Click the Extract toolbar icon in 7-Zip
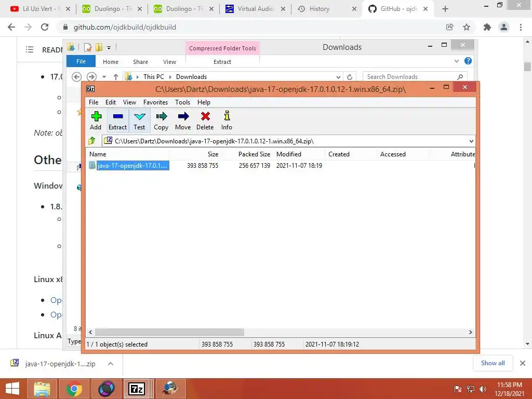532x399 pixels. click(x=117, y=121)
